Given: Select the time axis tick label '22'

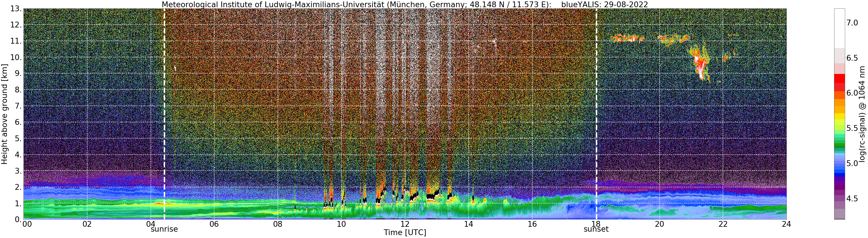Looking at the screenshot, I should 723,224.
